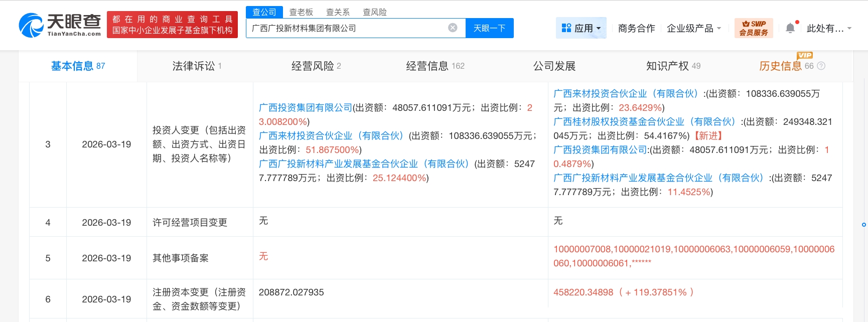Screen dimensions: 868x322
Task: Open the 经营信息 tab
Action: [x=435, y=66]
